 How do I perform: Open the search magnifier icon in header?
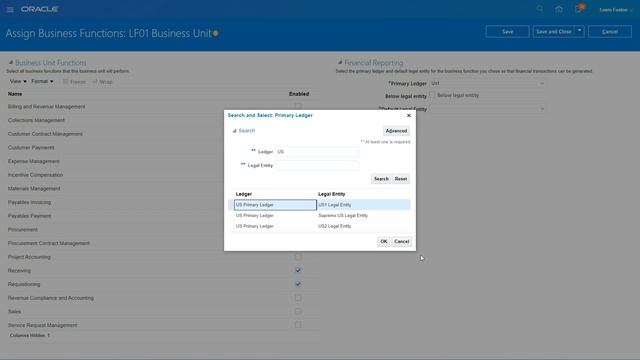540,9
